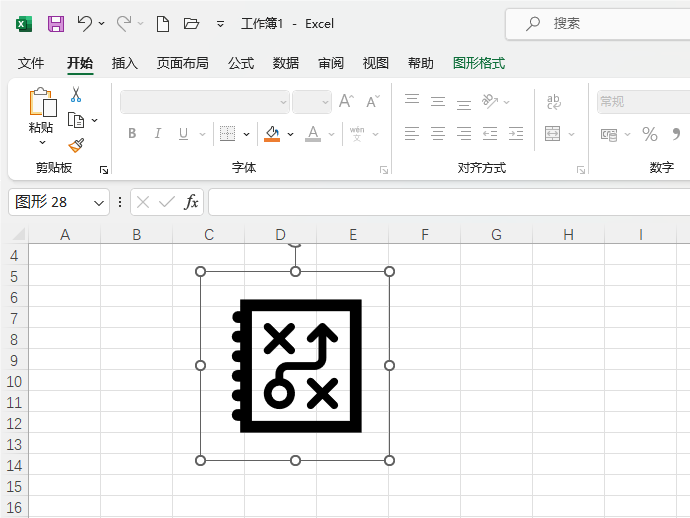Open the 常规 number format box
Screen dimensions: 690x518
click(x=643, y=102)
